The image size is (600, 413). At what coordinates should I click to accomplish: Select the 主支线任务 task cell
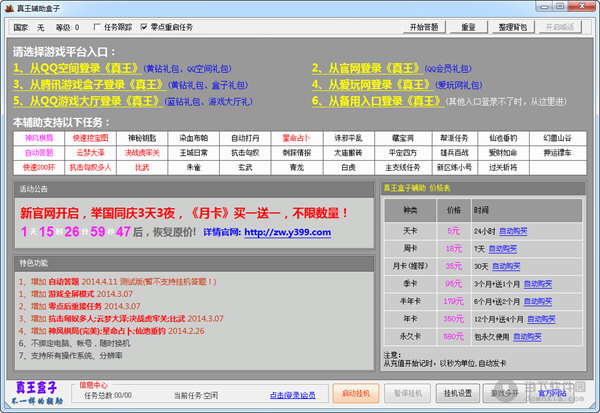pos(403,168)
